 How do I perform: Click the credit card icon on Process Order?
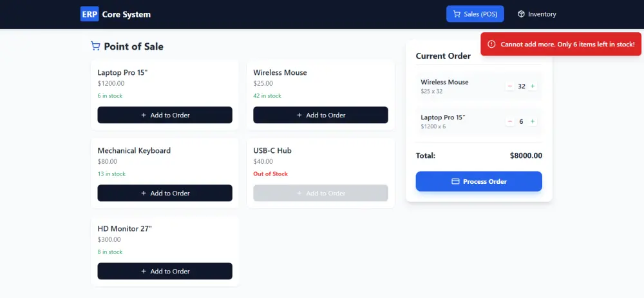pos(455,181)
